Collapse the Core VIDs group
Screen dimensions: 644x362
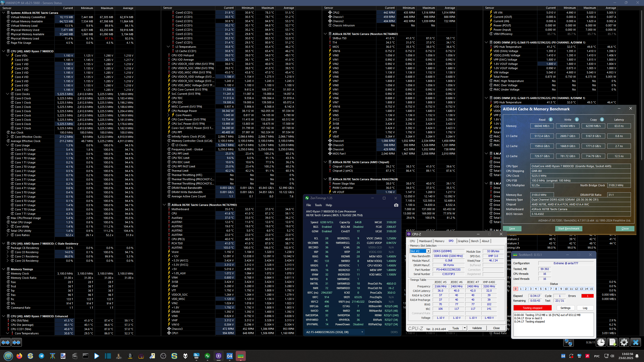(8, 56)
